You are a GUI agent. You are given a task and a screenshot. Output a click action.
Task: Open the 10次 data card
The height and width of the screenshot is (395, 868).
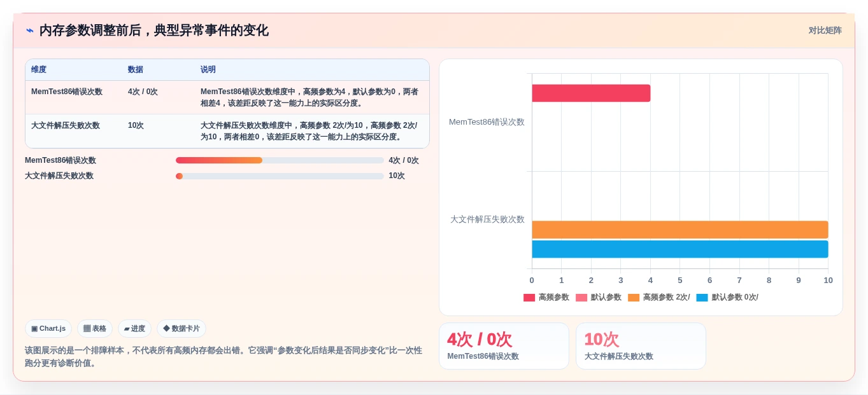(641, 346)
